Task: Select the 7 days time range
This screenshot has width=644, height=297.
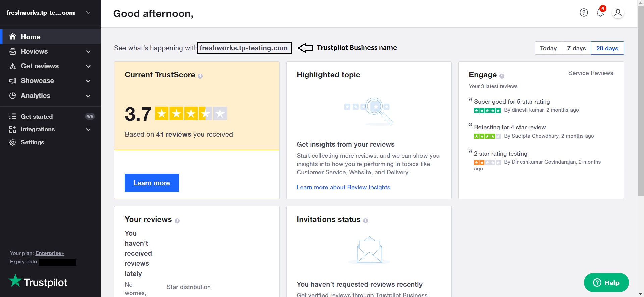Action: point(576,48)
